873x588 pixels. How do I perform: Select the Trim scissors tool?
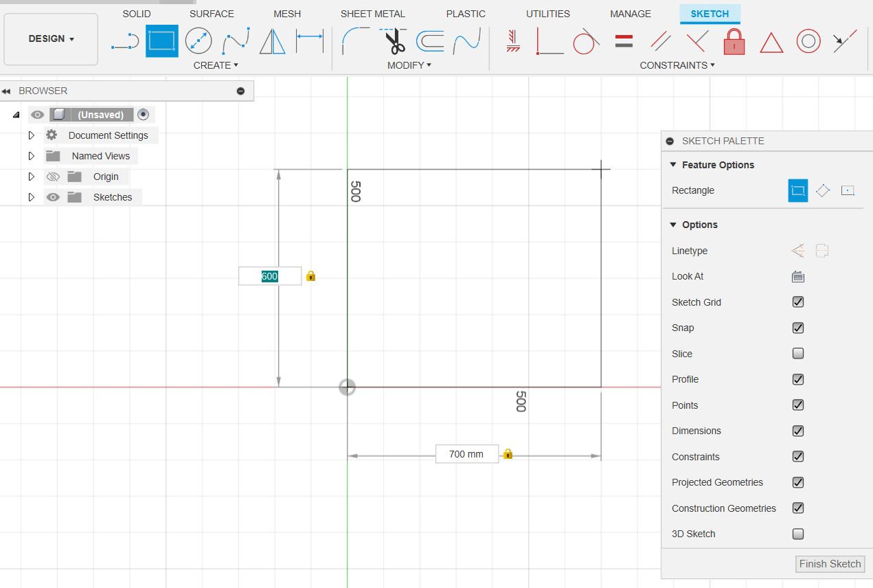point(394,41)
